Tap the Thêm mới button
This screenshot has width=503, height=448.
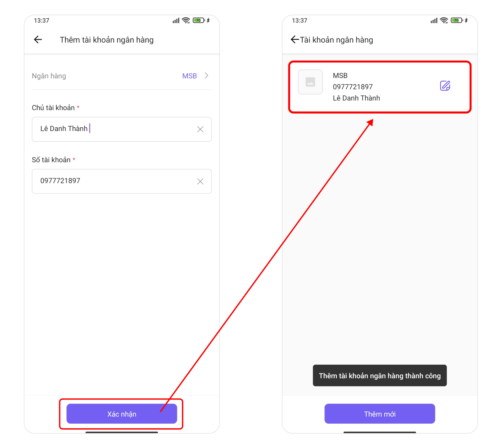380,414
